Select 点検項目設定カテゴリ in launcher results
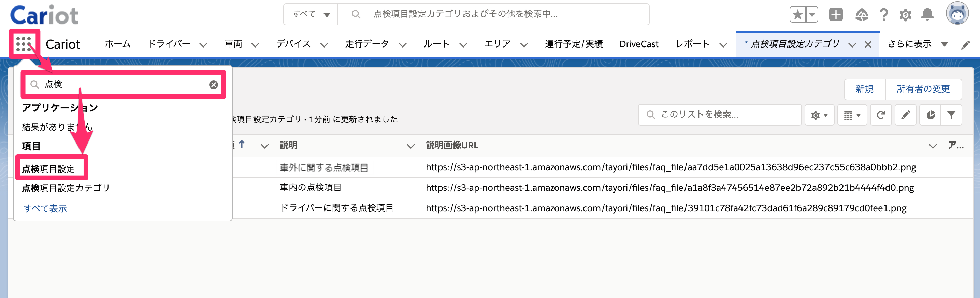 [66, 188]
